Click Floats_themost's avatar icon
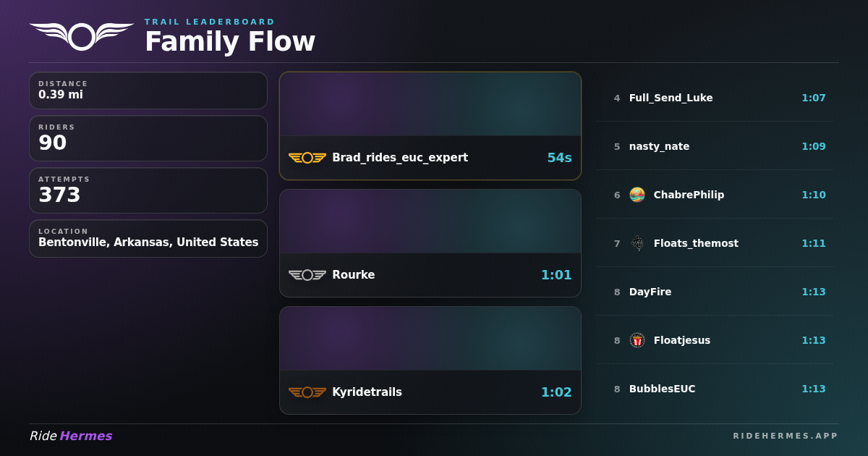This screenshot has width=868, height=456. click(x=637, y=243)
